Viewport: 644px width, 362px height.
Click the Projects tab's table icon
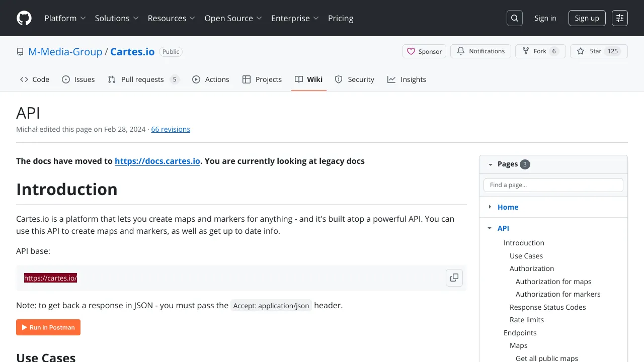[x=247, y=79]
